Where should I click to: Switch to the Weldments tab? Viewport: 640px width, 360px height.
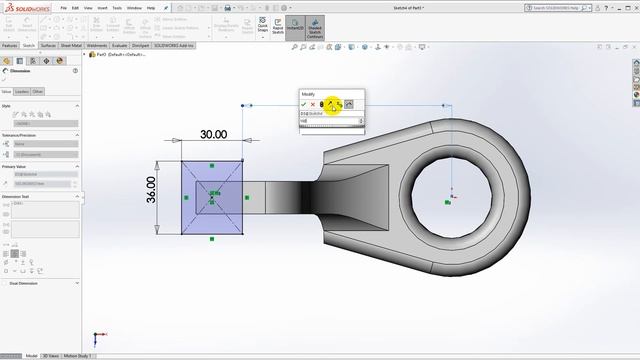pos(97,45)
